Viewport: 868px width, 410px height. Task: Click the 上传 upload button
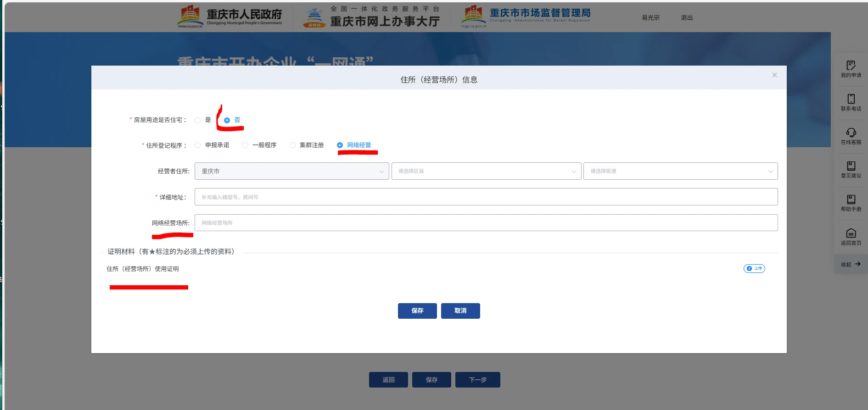pos(754,269)
